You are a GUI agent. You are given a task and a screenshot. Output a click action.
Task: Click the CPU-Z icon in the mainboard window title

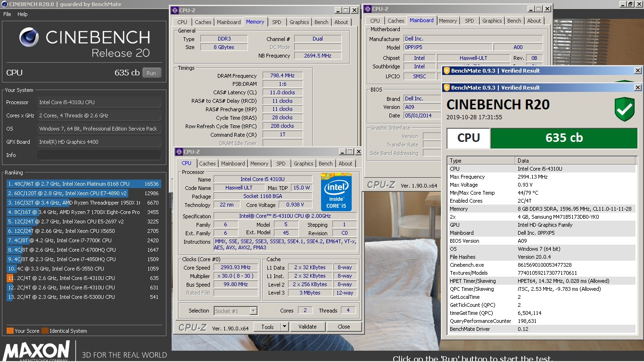[x=367, y=8]
